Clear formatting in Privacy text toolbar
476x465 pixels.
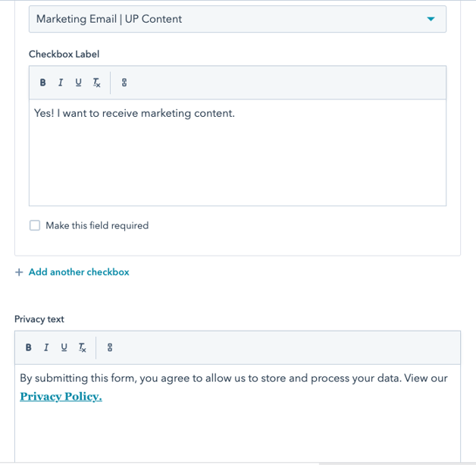82,347
